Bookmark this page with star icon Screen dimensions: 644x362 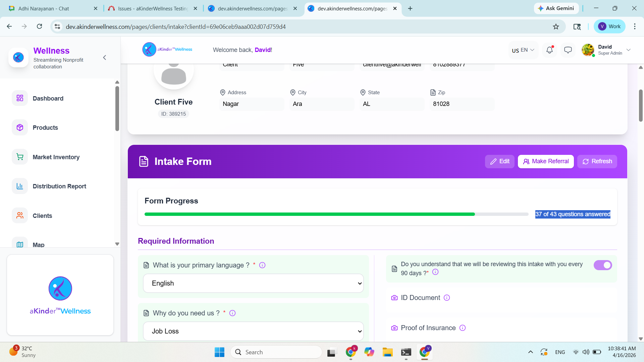(x=556, y=26)
